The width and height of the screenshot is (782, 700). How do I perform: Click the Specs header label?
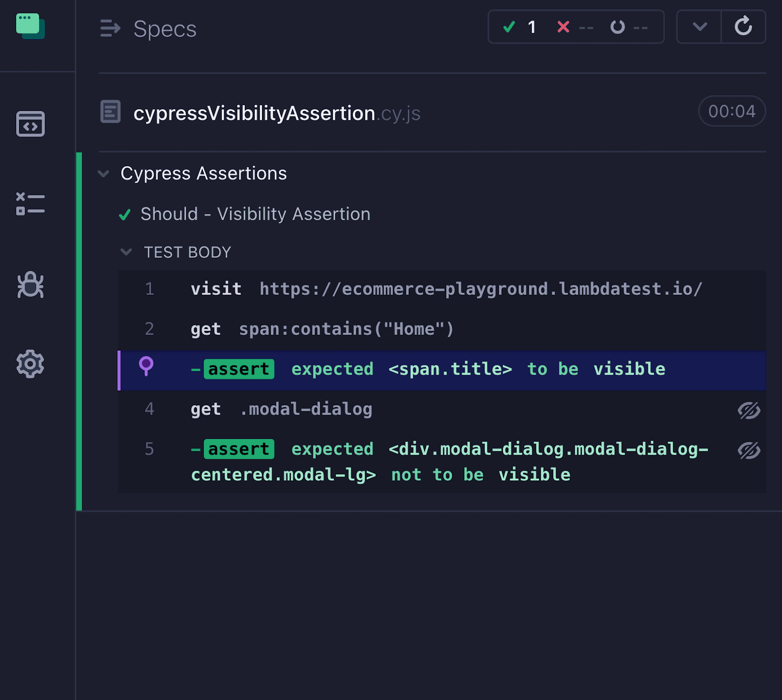click(x=165, y=29)
